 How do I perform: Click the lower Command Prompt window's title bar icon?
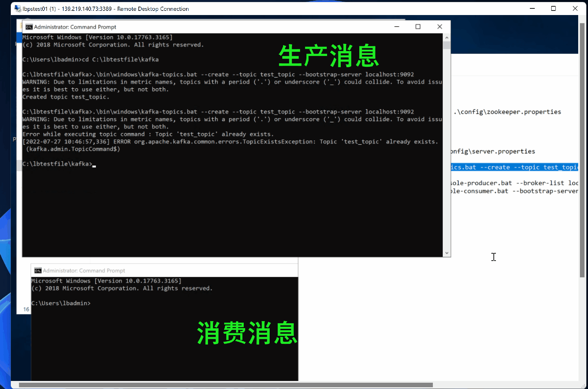click(38, 270)
